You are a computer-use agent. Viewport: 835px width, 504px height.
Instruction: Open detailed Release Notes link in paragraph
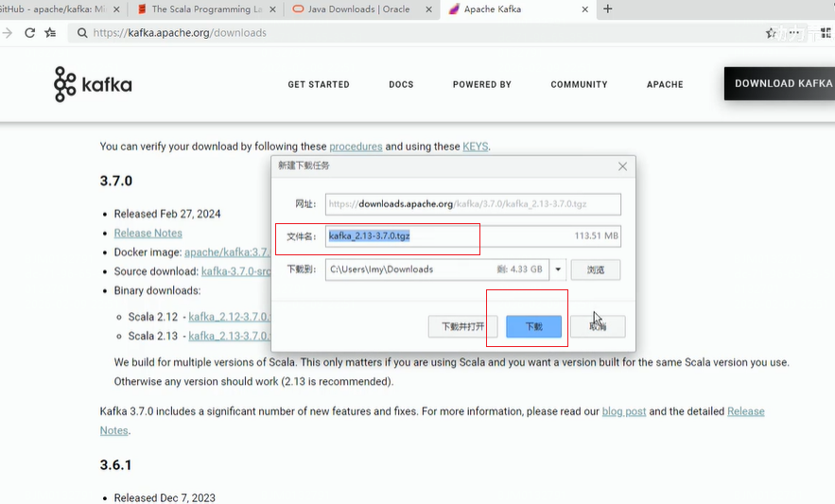click(745, 411)
